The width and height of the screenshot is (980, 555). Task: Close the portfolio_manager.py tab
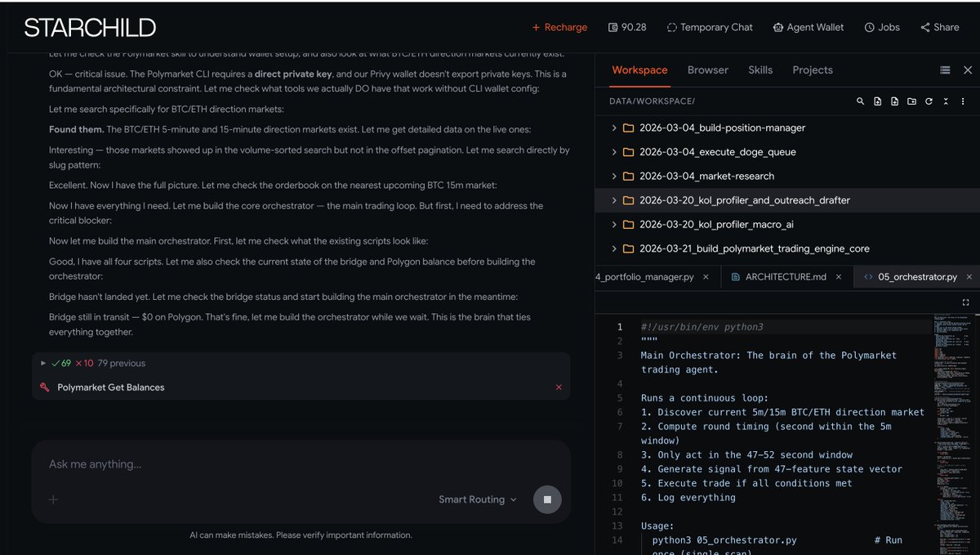pos(706,277)
